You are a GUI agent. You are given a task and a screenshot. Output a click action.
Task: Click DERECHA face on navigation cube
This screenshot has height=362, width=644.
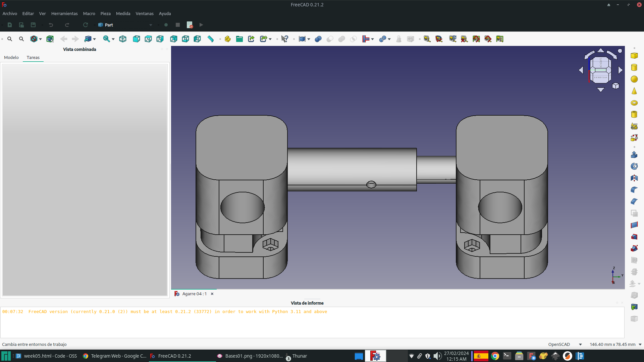[x=600, y=77]
